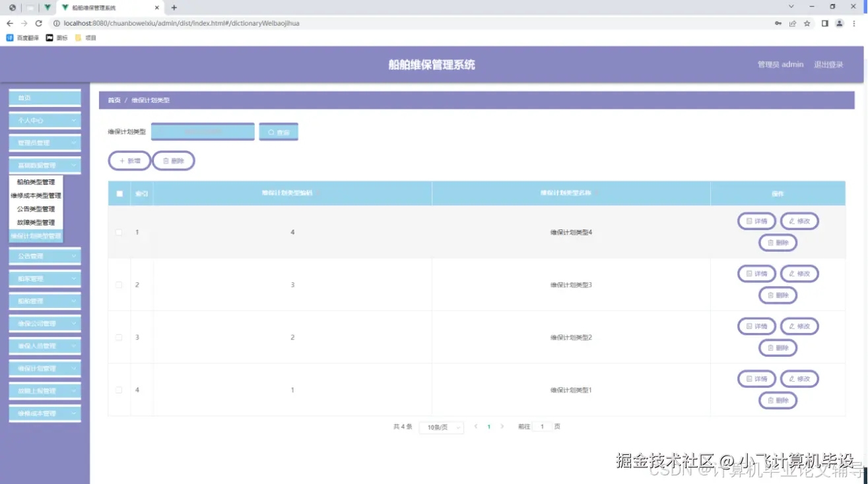
Task: Expand the 维保计划管理 sidebar menu
Action: click(x=45, y=369)
